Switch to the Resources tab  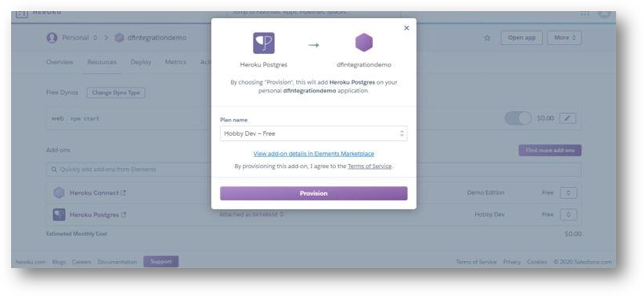coord(102,62)
